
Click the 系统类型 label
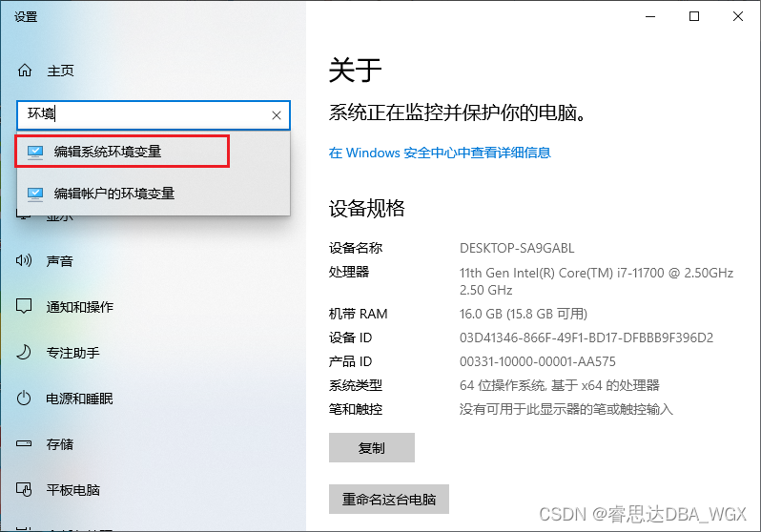[356, 385]
